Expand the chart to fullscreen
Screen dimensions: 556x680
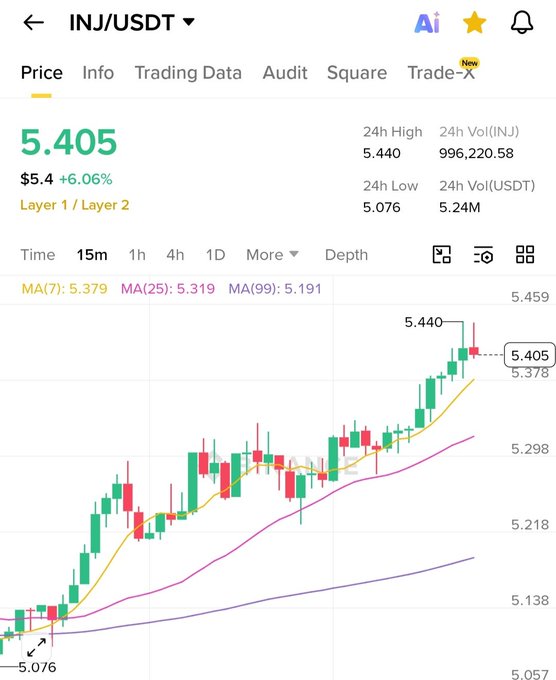coord(36,647)
